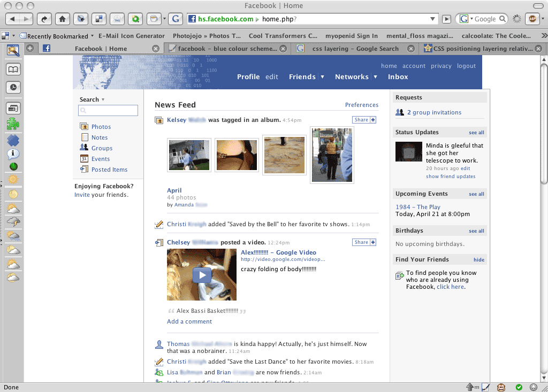
Task: Click the logout link
Action: (466, 66)
